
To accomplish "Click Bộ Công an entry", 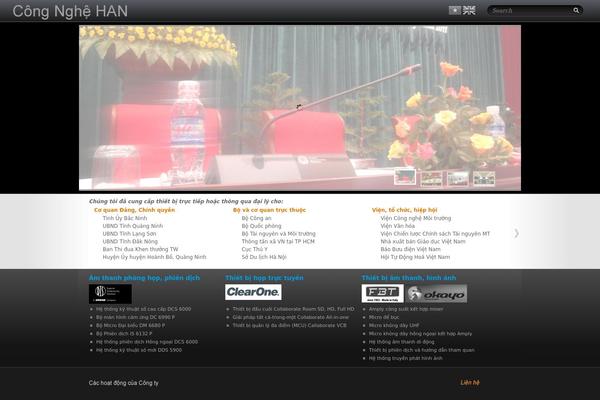I will pyautogui.click(x=256, y=218).
